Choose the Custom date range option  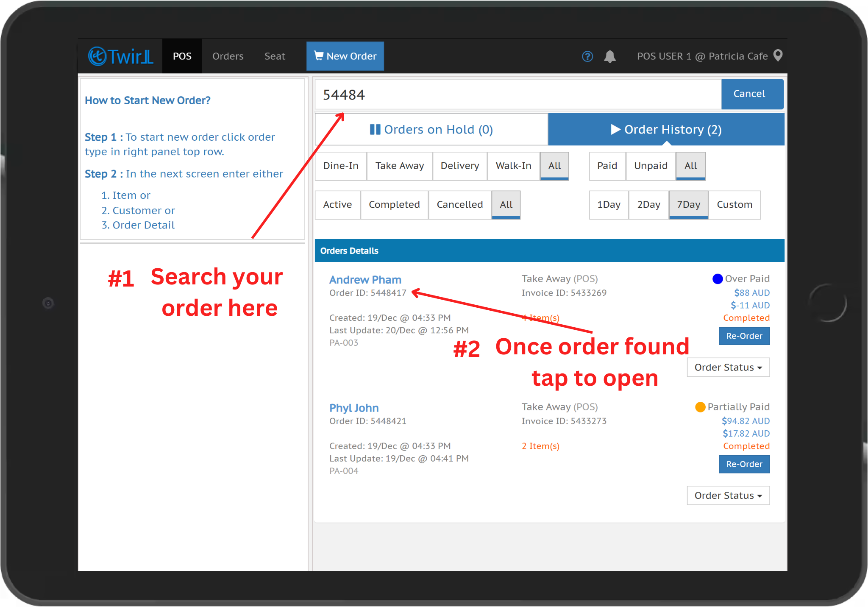click(x=734, y=205)
